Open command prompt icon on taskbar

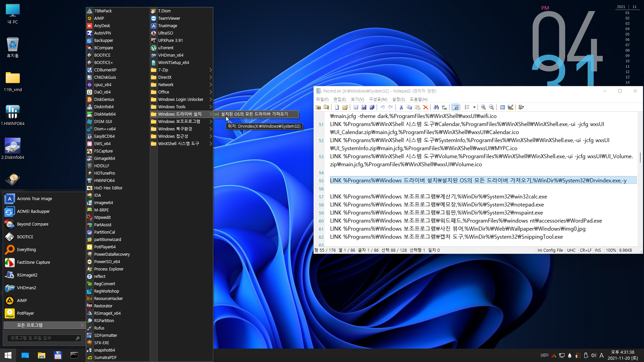tap(74, 355)
